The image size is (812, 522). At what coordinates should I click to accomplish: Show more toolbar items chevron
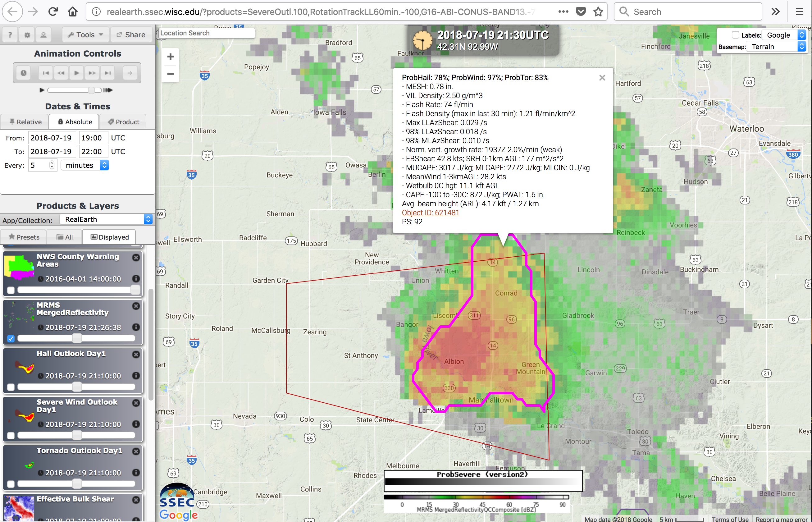click(x=775, y=12)
